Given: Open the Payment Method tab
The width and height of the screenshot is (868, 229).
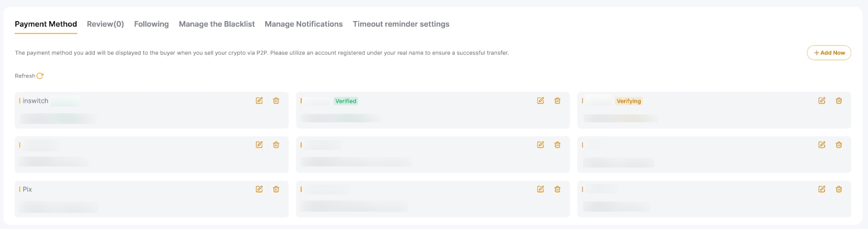Looking at the screenshot, I should 46,24.
